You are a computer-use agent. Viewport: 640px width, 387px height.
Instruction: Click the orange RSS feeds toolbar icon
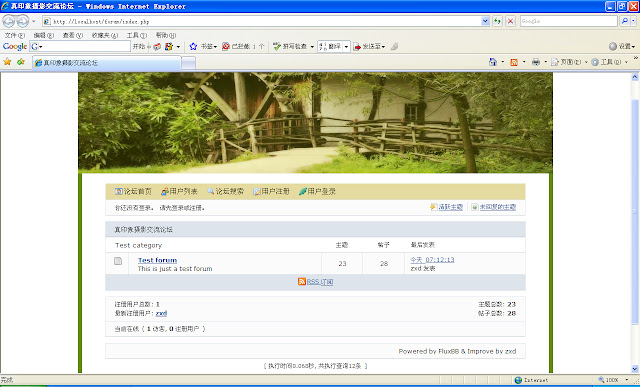pyautogui.click(x=514, y=62)
